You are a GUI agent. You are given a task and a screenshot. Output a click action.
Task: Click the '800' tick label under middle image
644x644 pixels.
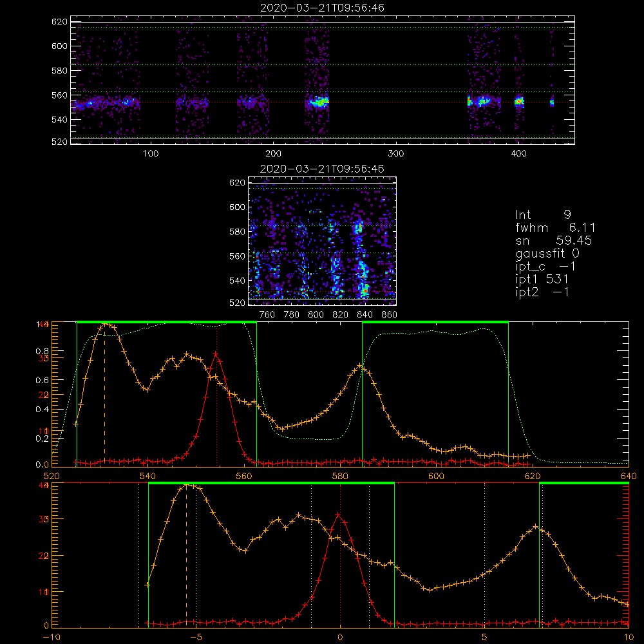pyautogui.click(x=316, y=315)
